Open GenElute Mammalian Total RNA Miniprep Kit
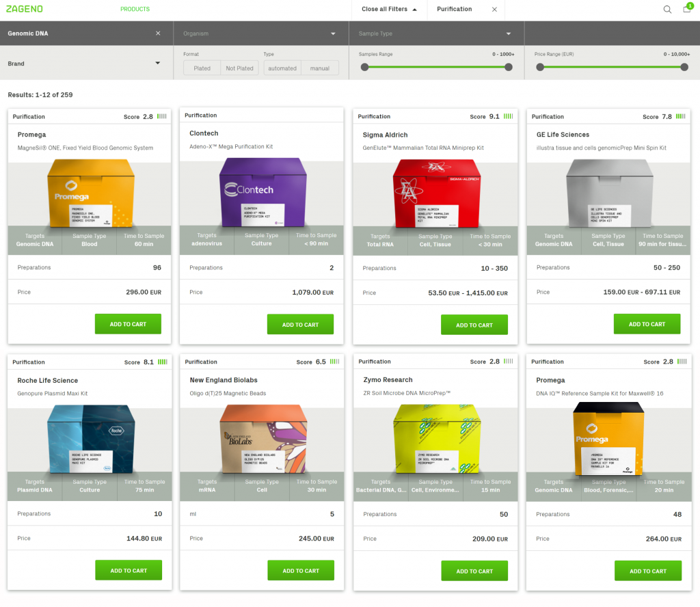This screenshot has width=700, height=607. click(423, 148)
